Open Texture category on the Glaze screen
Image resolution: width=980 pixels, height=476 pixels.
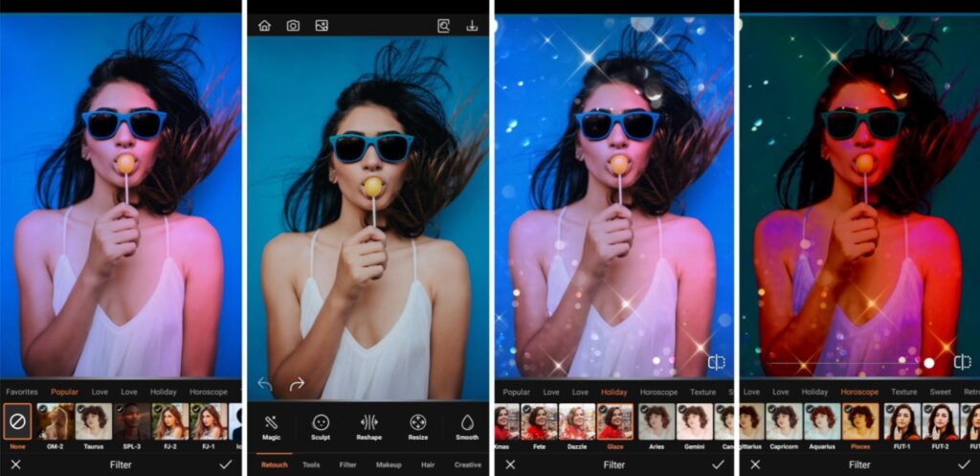703,392
